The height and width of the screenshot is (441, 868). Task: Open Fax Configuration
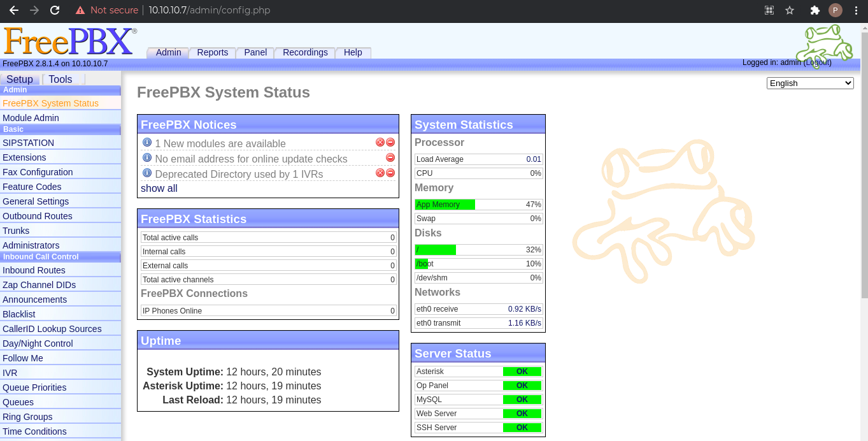click(x=60, y=172)
